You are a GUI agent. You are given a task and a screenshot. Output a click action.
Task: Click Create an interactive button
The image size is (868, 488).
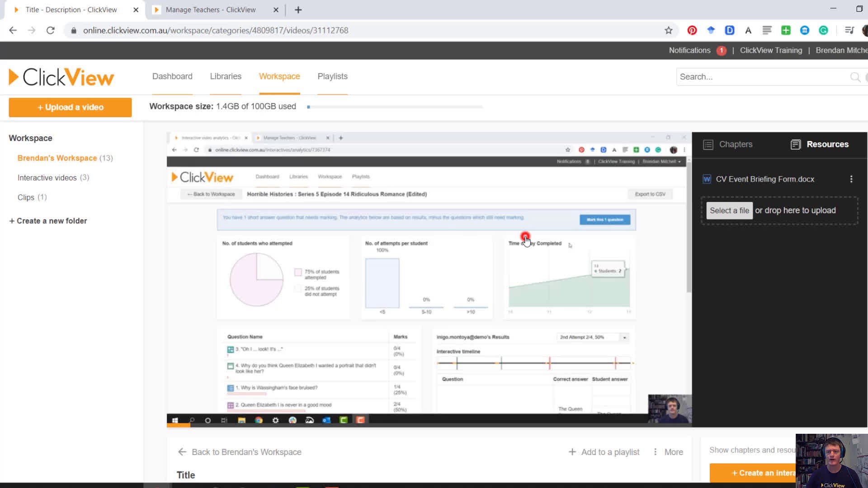click(753, 473)
